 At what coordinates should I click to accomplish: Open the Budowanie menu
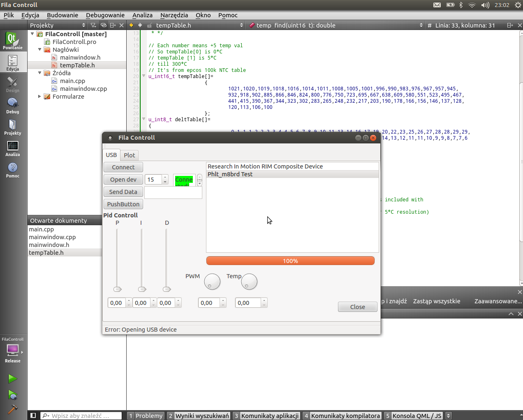tap(62, 15)
